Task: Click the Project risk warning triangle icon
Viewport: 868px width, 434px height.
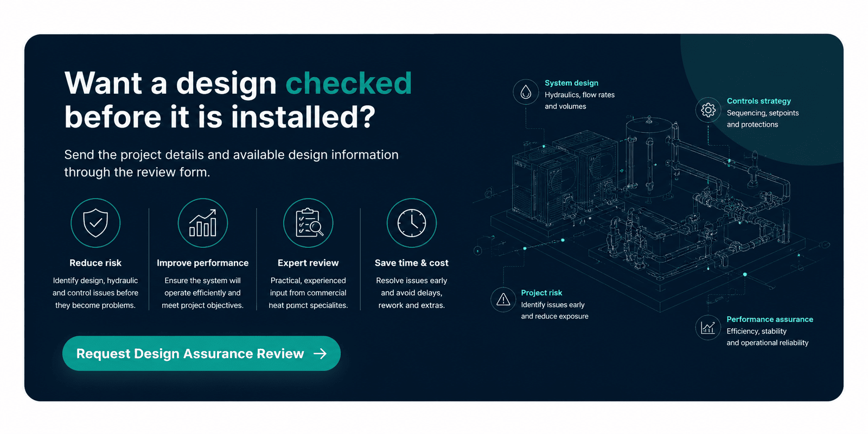Action: click(x=503, y=299)
